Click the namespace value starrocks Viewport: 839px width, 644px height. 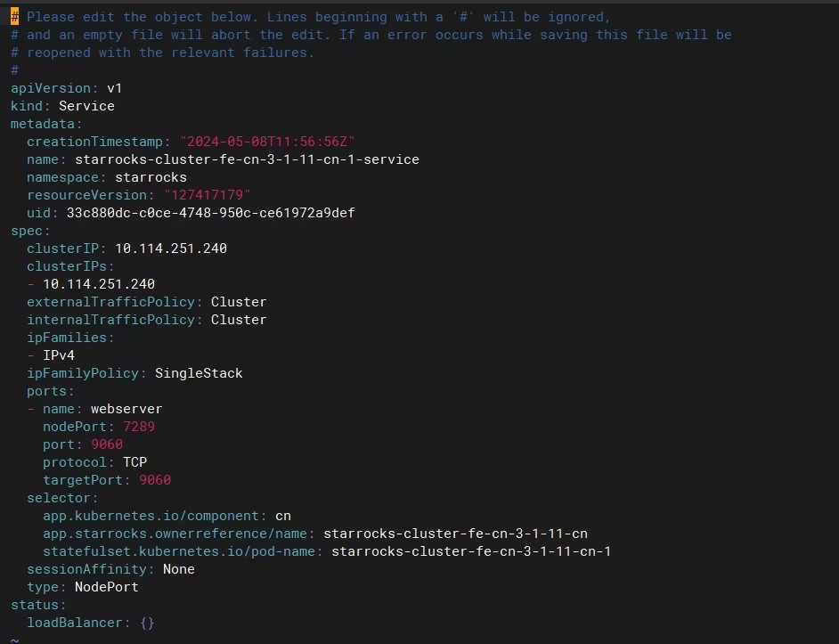(151, 177)
